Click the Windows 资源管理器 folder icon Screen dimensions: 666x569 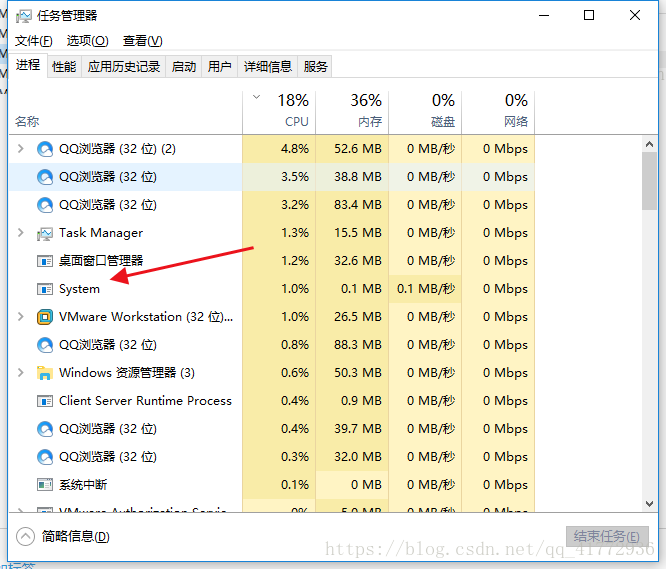[45, 373]
